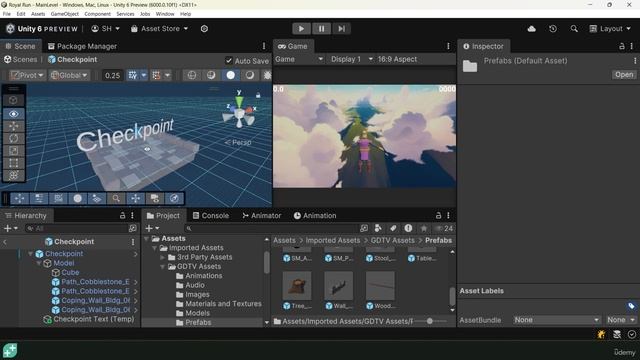640x360 pixels.
Task: Toggle Auto Save checkbox
Action: click(x=229, y=60)
